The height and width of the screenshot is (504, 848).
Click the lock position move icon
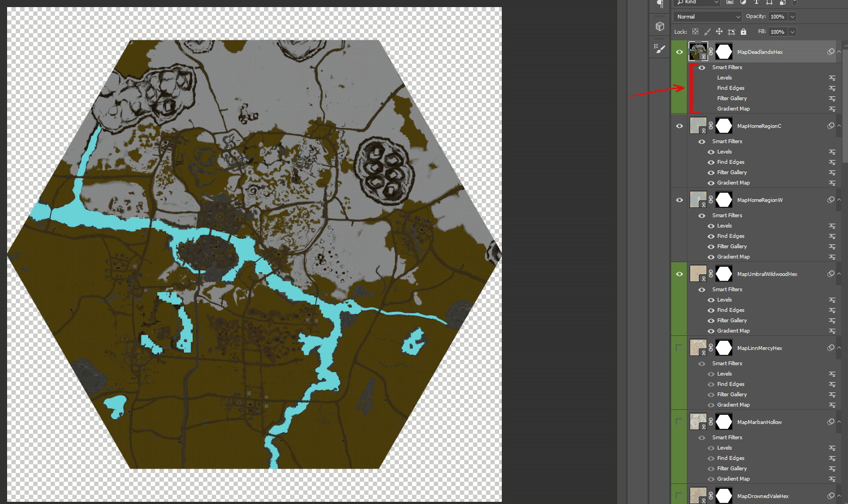tap(719, 32)
